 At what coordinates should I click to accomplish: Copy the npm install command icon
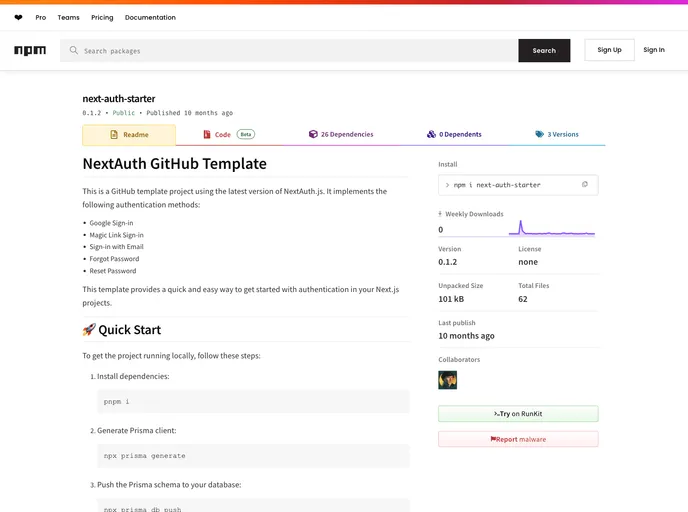point(584,184)
